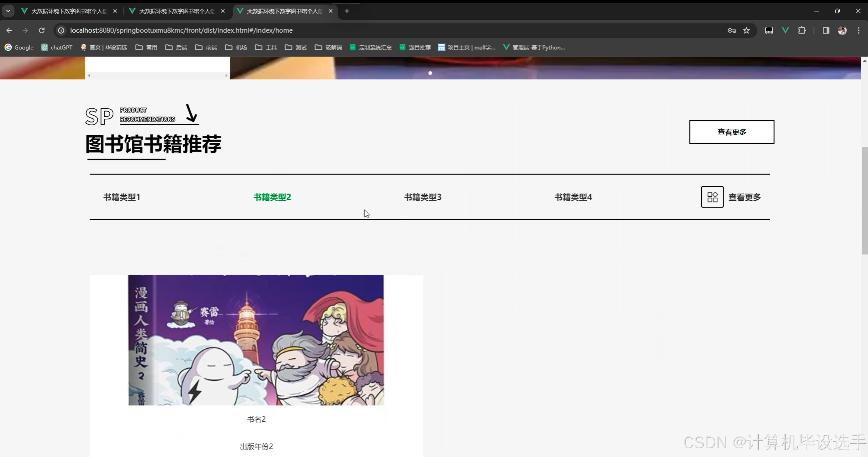The image size is (868, 457).
Task: Click the carousel indicator dot
Action: click(430, 73)
